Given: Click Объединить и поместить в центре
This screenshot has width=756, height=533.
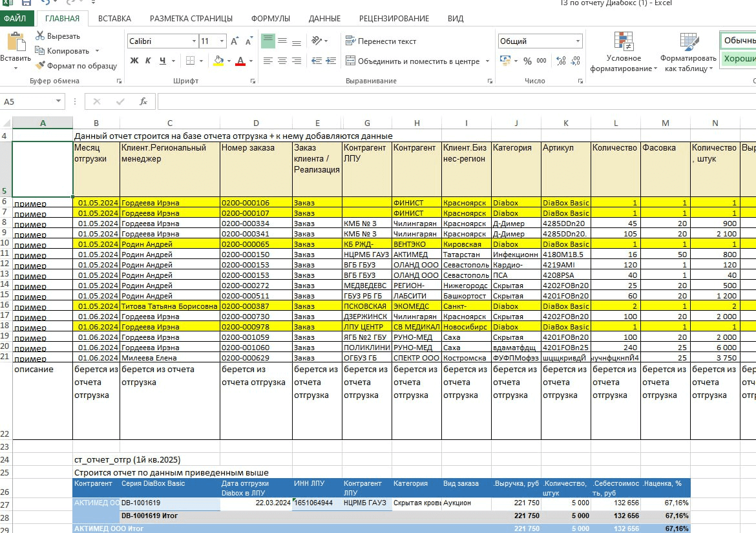Looking at the screenshot, I should coord(413,61).
